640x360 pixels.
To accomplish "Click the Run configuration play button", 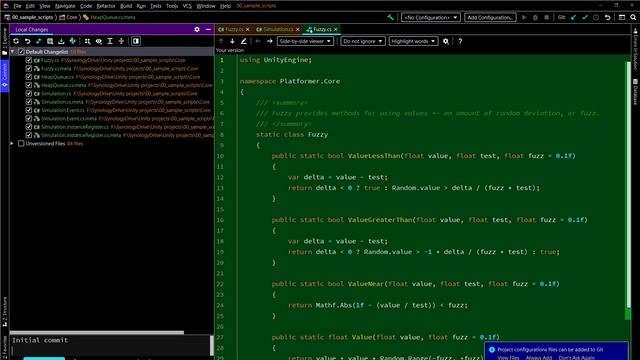I will pyautogui.click(x=524, y=17).
